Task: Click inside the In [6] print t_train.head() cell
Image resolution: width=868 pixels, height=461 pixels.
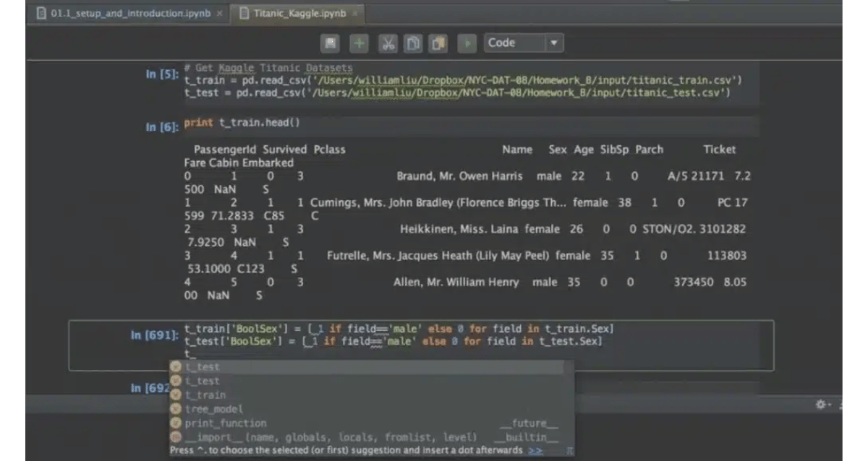Action: [434, 124]
